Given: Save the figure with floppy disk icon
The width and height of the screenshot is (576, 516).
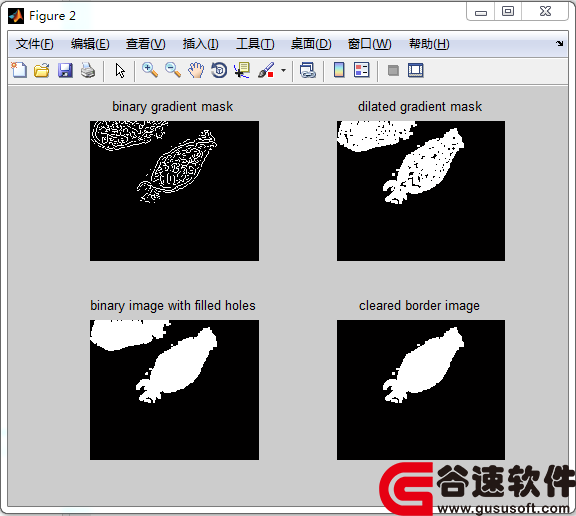Looking at the screenshot, I should tap(65, 70).
